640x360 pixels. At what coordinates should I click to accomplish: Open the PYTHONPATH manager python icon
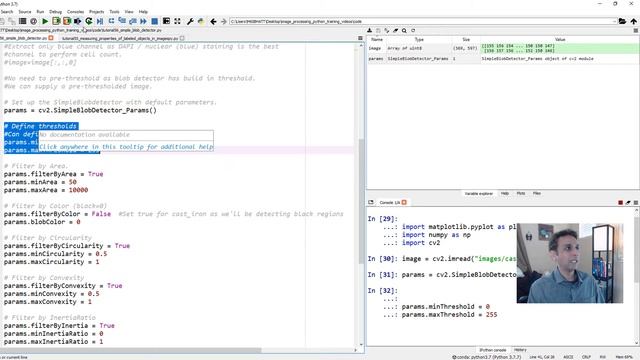(x=201, y=21)
